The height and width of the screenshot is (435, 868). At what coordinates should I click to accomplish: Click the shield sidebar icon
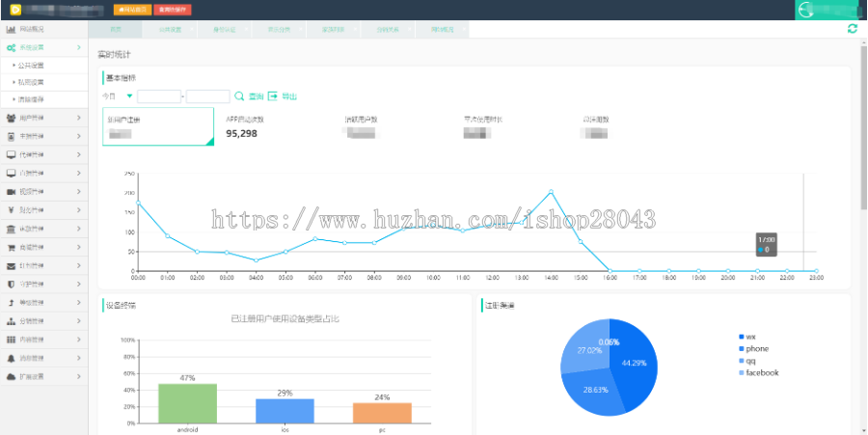coord(11,284)
